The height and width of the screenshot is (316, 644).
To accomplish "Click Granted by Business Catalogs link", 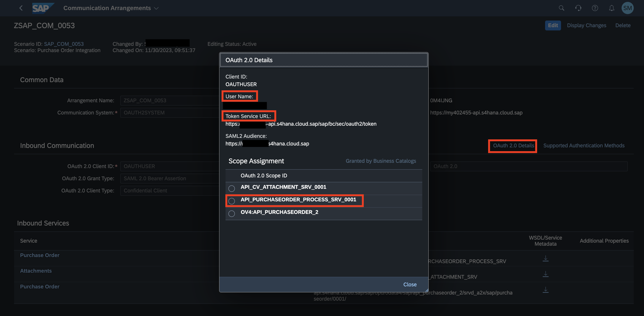I will point(380,160).
